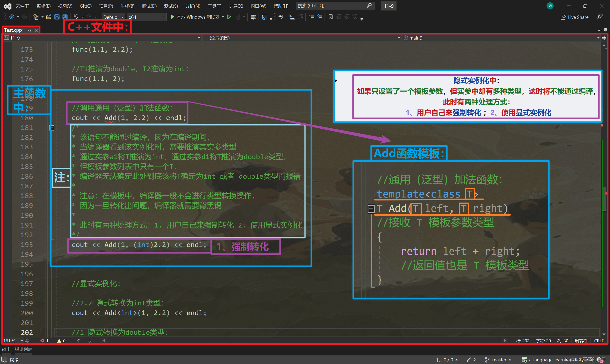This screenshot has height=364, width=610.
Task: Open the 161 % zoom level dropdown
Action: pyautogui.click(x=13, y=341)
